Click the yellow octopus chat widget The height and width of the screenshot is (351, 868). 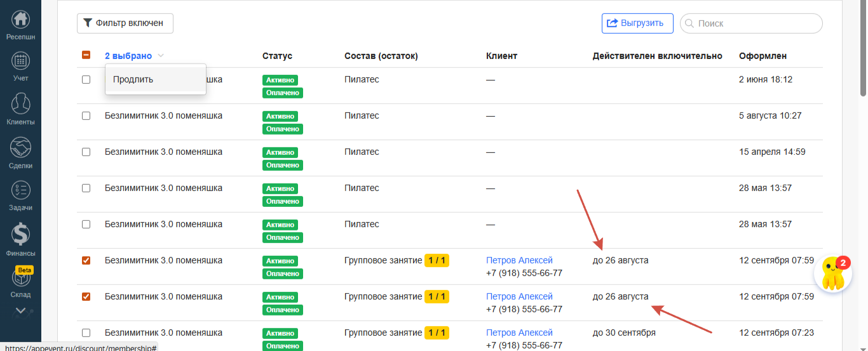click(832, 274)
